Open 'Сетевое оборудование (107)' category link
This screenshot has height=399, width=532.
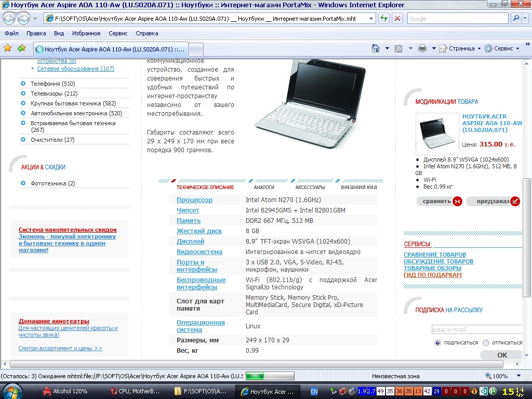(76, 69)
